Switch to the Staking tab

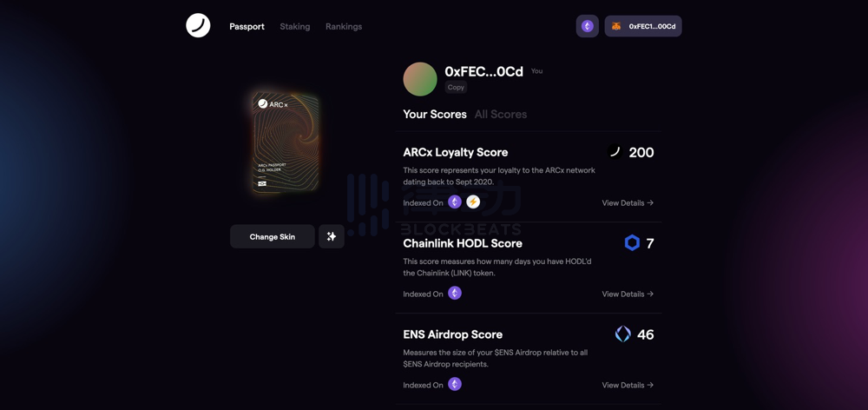pyautogui.click(x=294, y=26)
